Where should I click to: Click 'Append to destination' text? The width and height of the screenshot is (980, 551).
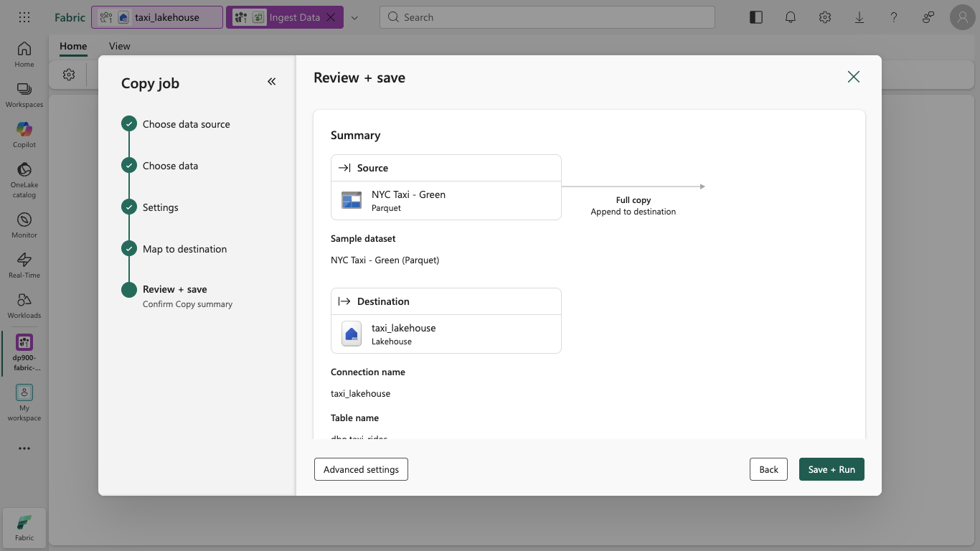click(633, 212)
